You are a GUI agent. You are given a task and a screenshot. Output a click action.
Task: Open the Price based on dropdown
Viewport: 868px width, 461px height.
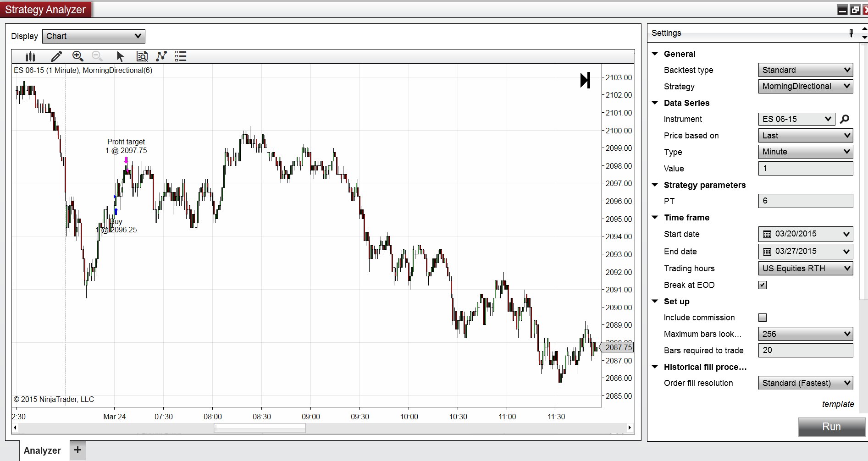(806, 136)
